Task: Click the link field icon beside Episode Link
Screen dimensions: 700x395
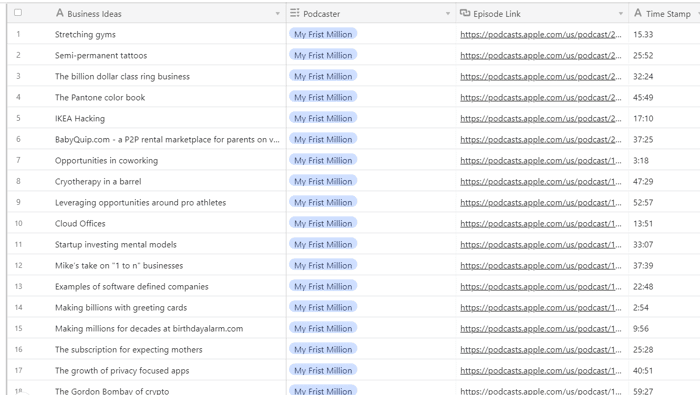Action: (465, 13)
